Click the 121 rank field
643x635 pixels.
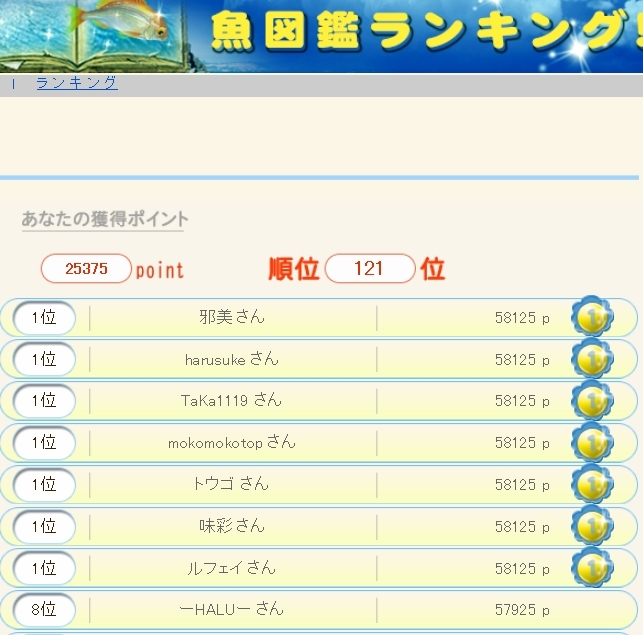click(x=369, y=269)
